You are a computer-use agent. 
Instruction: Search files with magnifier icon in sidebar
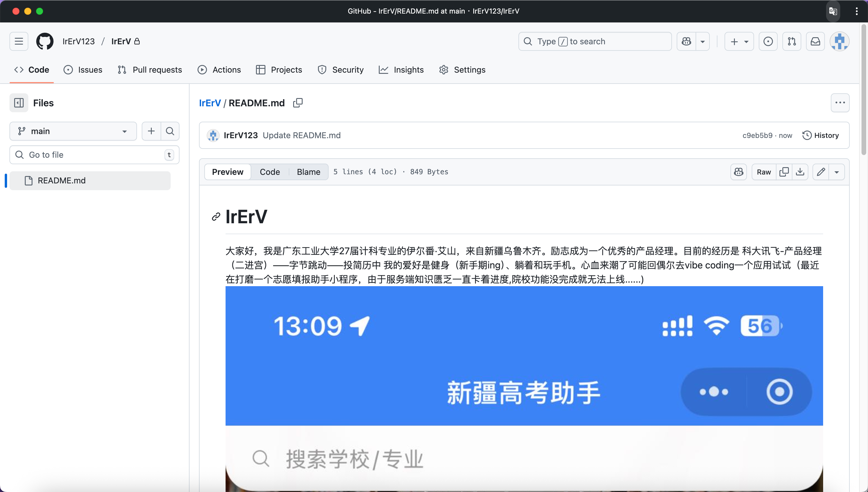(x=170, y=131)
